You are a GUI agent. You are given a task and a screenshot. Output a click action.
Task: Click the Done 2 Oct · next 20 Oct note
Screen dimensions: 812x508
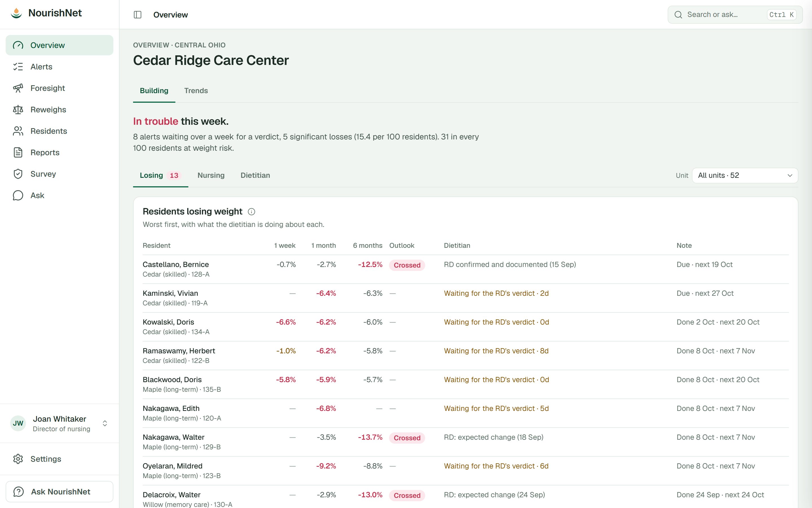718,322
